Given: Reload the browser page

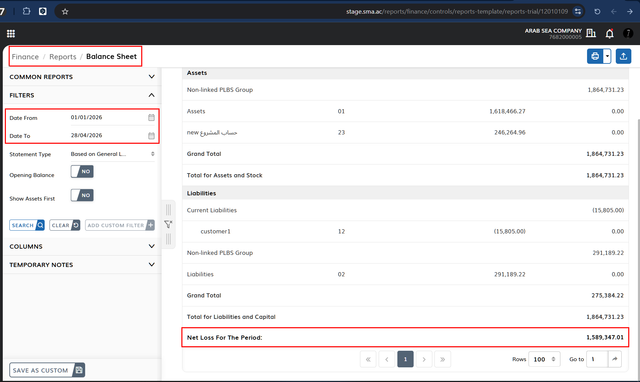Looking at the screenshot, I should pyautogui.click(x=597, y=11).
